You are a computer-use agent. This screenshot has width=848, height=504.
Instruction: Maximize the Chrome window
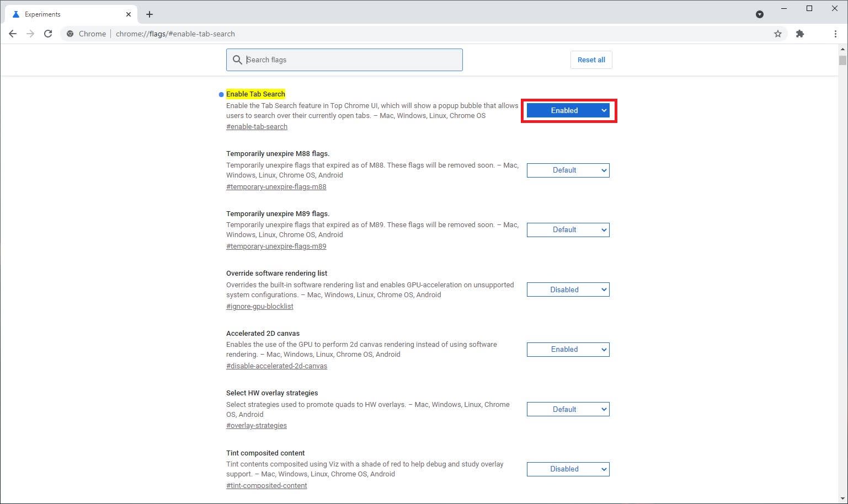pyautogui.click(x=809, y=8)
